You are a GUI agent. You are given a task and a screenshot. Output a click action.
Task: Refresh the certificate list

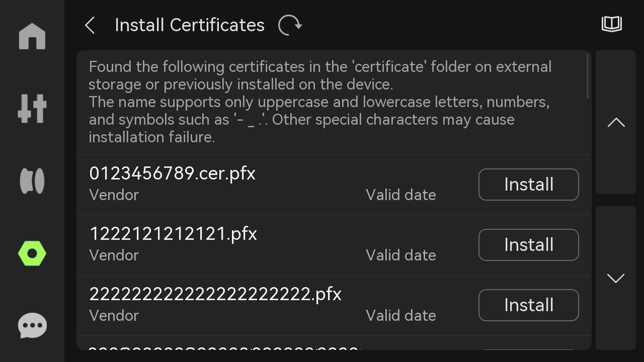[290, 25]
